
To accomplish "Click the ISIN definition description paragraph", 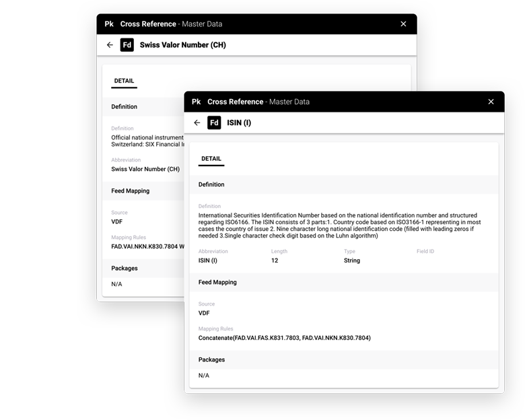I will 340,225.
